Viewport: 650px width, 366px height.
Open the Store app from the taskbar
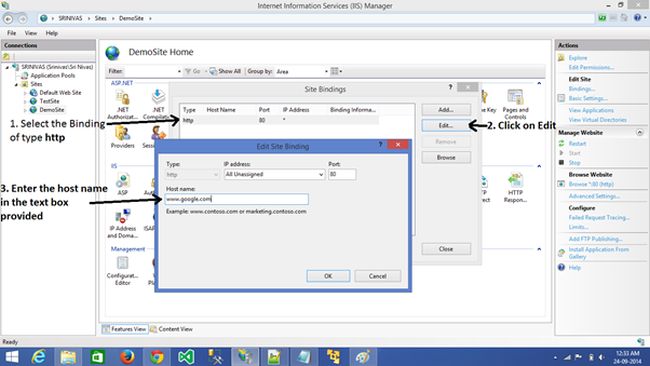tap(97, 357)
